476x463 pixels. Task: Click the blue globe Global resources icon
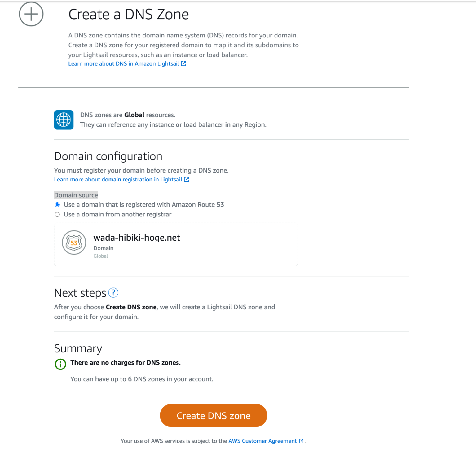tap(64, 120)
